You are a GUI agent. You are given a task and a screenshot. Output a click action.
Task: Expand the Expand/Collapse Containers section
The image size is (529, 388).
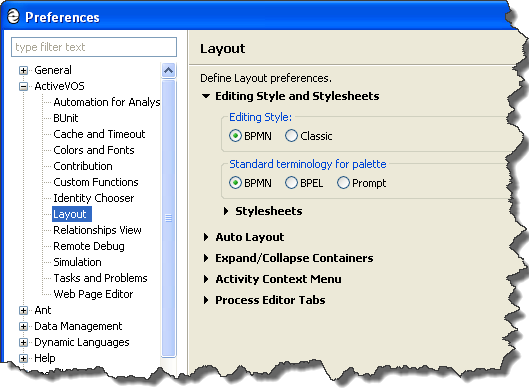coord(206,258)
